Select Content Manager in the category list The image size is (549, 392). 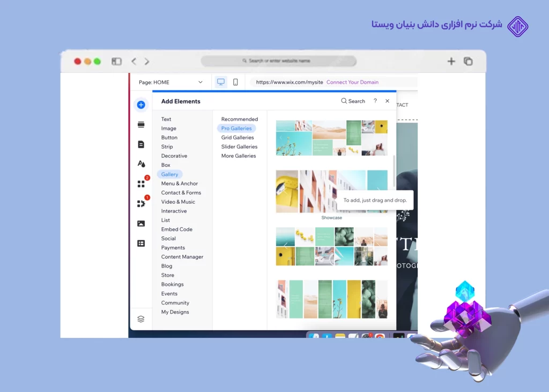[x=182, y=257]
